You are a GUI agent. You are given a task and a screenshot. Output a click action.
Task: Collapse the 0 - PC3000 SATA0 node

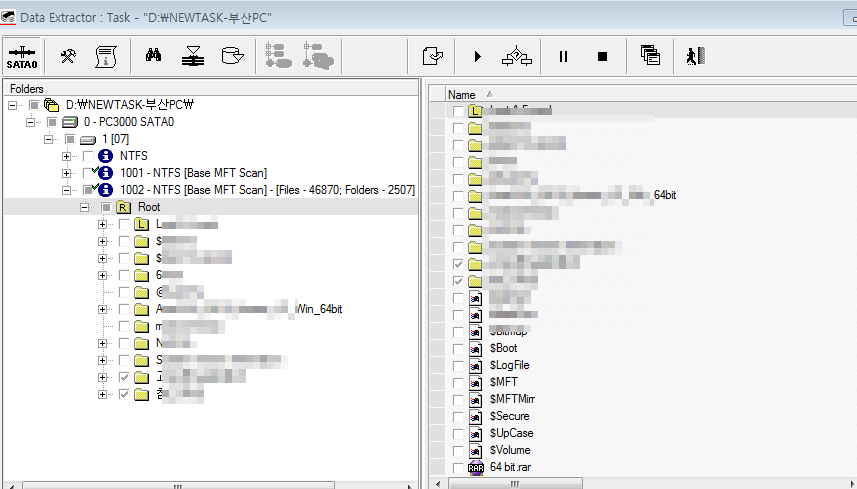(x=31, y=122)
